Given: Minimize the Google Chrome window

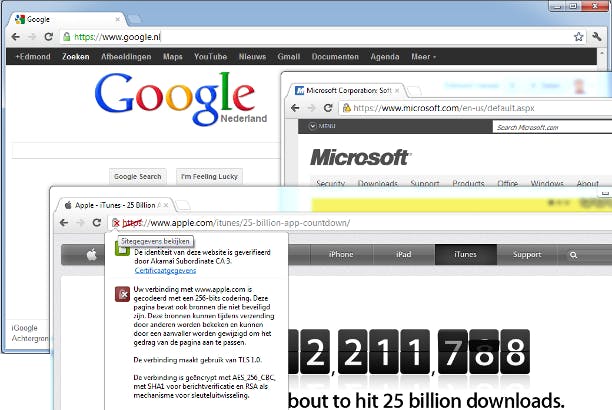Looking at the screenshot, I should (x=557, y=6).
